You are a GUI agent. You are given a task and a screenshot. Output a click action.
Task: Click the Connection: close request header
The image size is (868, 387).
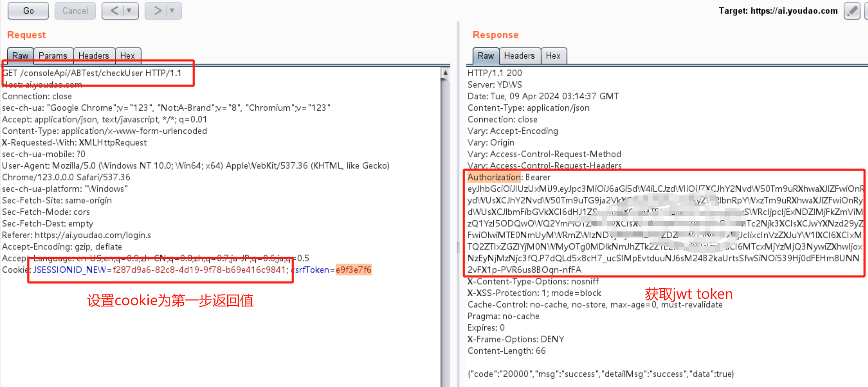pyautogui.click(x=37, y=96)
